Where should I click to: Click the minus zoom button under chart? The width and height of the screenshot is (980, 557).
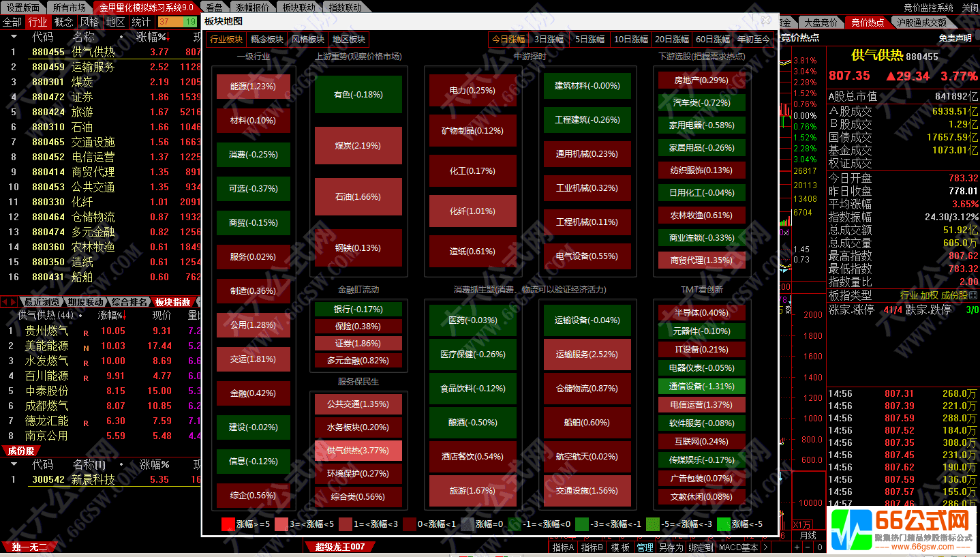[808, 547]
